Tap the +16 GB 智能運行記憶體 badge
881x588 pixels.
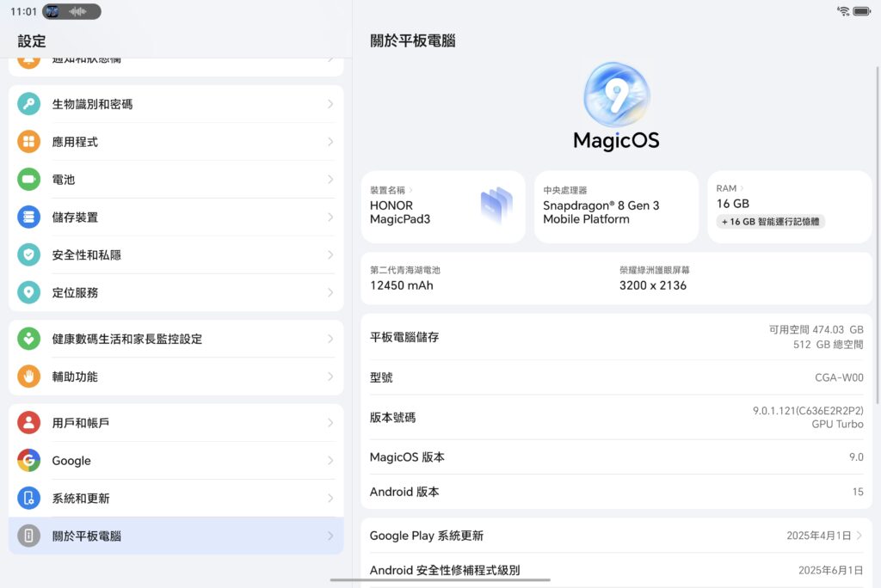coord(770,221)
